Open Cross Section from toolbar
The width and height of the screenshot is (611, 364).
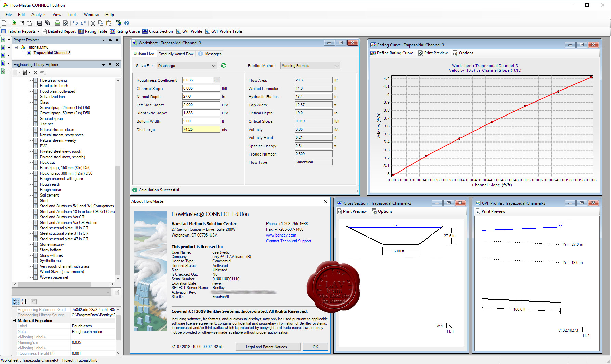pos(158,31)
